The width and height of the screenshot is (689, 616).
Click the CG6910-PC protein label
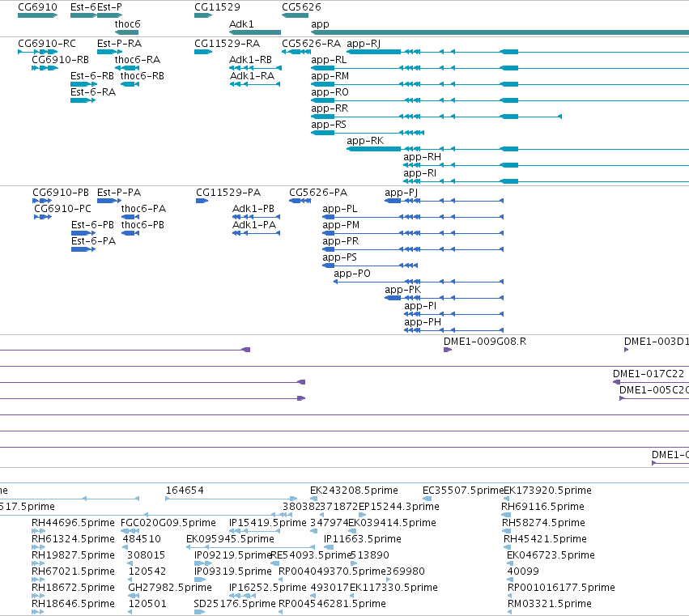click(x=63, y=209)
